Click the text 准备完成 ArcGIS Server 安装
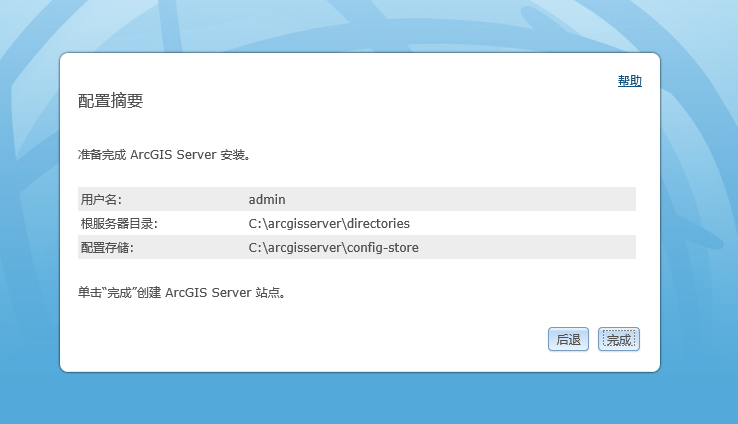This screenshot has height=424, width=738. tap(164, 155)
